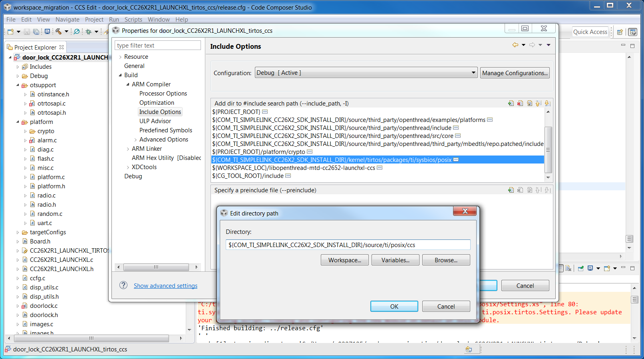
Task: Open the view menu dropdown in properties header
Action: tap(549, 45)
